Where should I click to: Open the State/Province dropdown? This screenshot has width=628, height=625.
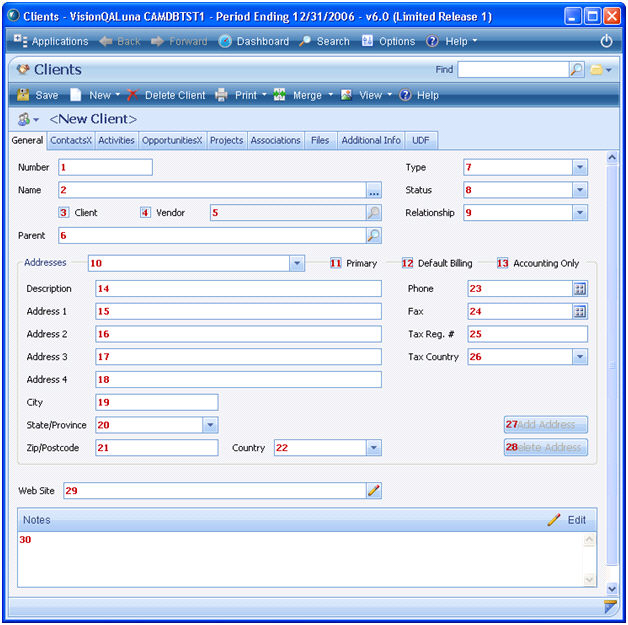(x=209, y=425)
